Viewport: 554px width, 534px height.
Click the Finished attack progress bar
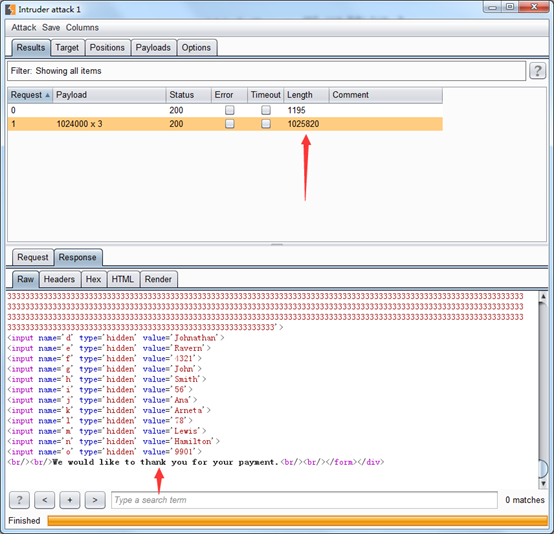point(297,521)
